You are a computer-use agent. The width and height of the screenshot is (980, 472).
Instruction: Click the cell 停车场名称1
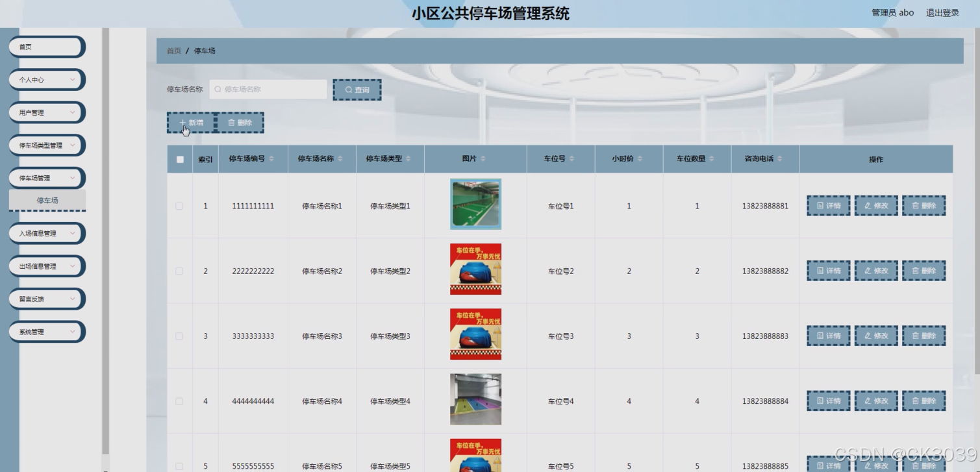pos(321,206)
